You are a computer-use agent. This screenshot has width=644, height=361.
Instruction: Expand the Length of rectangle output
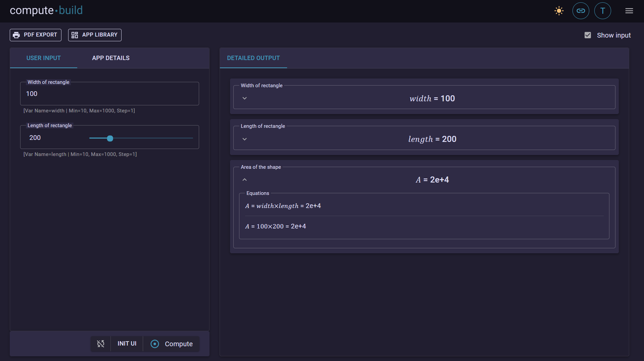[244, 139]
